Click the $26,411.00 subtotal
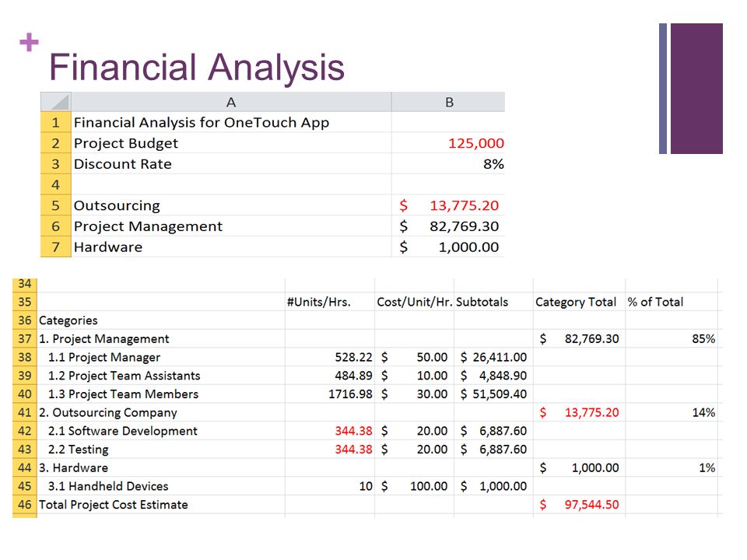This screenshot has height=560, width=747. click(x=493, y=357)
